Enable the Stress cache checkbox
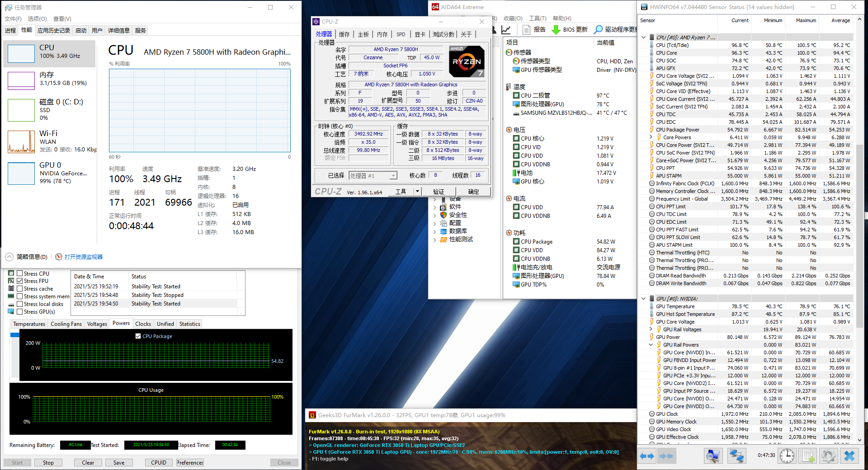 coord(19,289)
